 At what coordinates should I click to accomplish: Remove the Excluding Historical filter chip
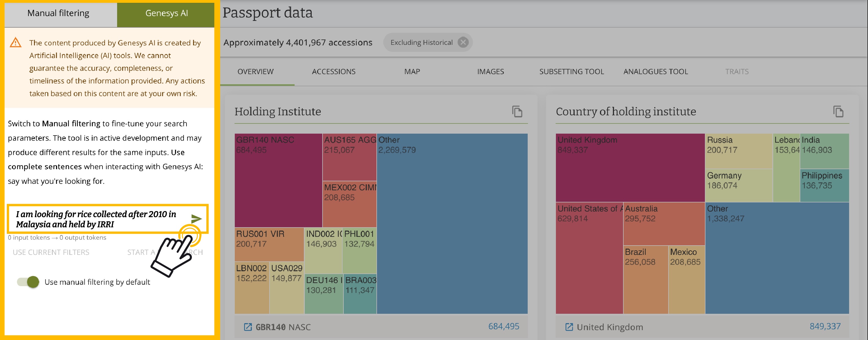coord(463,42)
